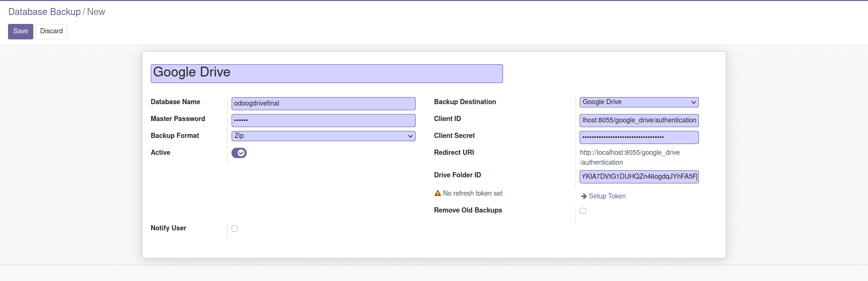Click the Google Drive title field

point(326,74)
